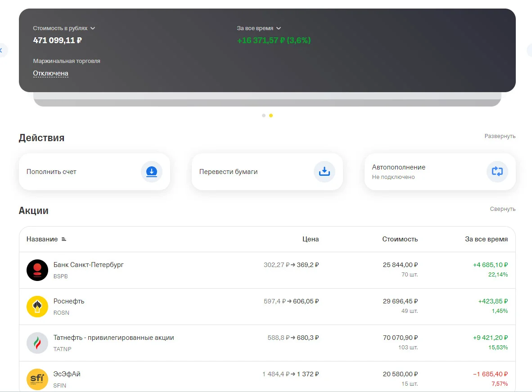Click Банк Санкт-Петербург price 369,2 ₽
The height and width of the screenshot is (392, 532).
coord(308,265)
